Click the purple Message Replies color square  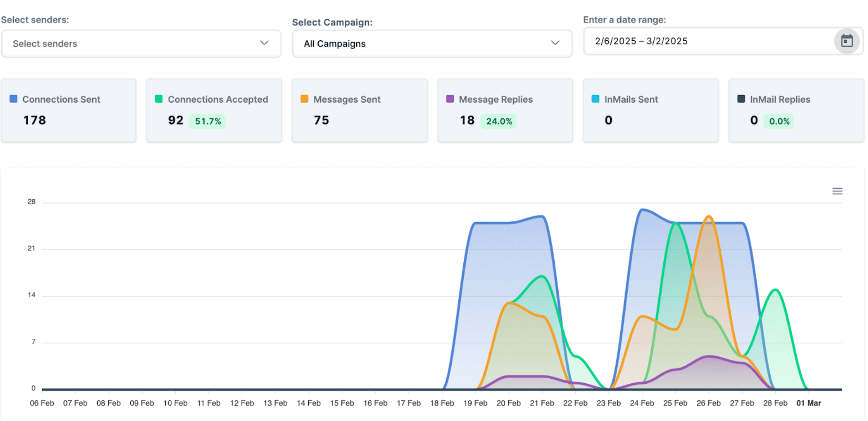click(x=450, y=99)
